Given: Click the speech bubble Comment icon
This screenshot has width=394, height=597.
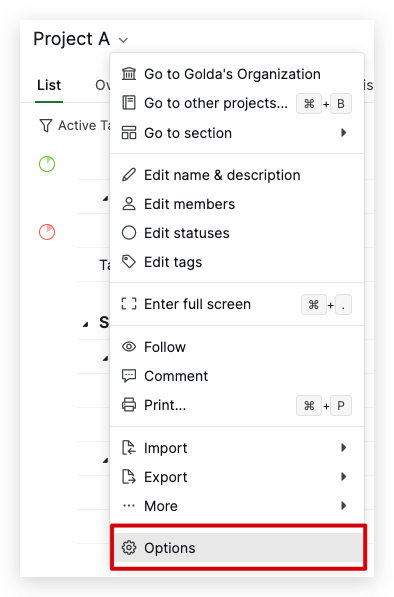Looking at the screenshot, I should click(129, 376).
